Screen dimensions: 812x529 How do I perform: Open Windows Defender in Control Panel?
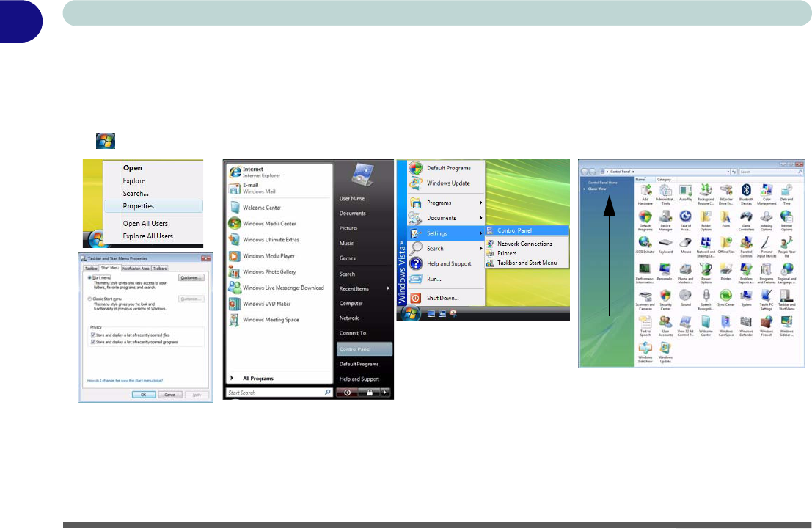(x=746, y=326)
